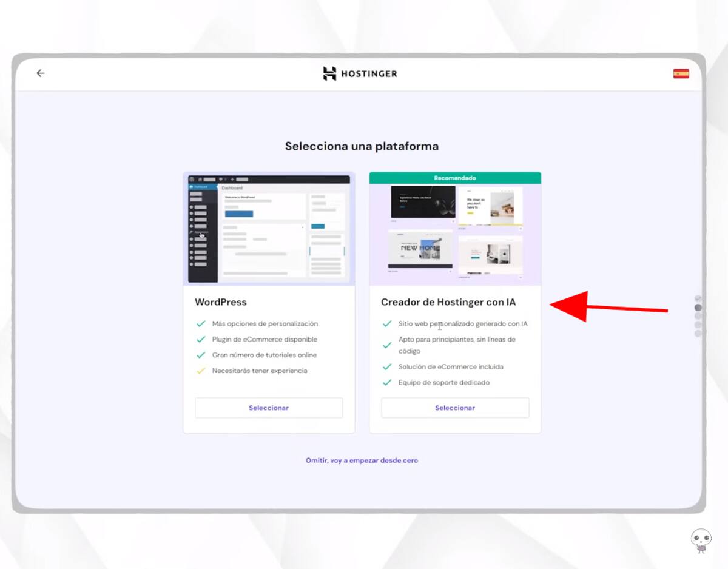Click yellow checkmark beside "Necesitarás tener experiencia"
This screenshot has width=728, height=569.
201,371
